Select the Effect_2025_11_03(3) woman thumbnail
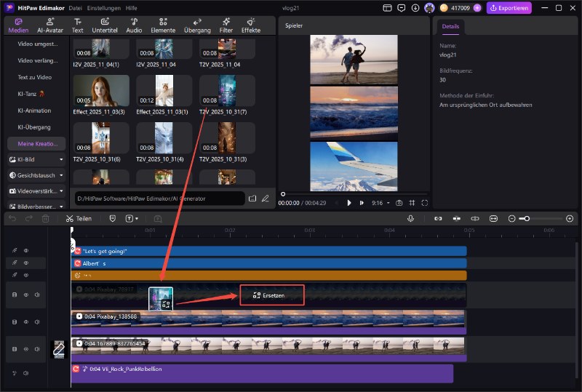Image resolution: width=582 pixels, height=392 pixels. tap(101, 90)
